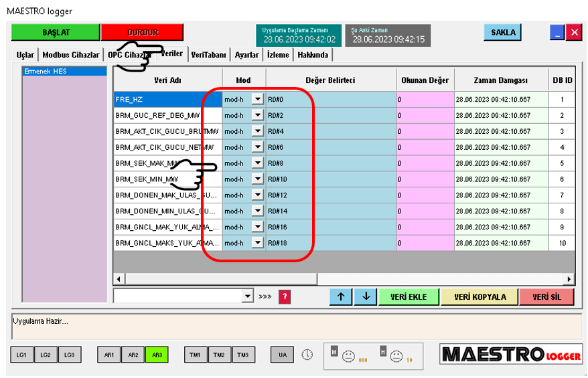
Task: Click the DB ID column header
Action: click(x=562, y=80)
